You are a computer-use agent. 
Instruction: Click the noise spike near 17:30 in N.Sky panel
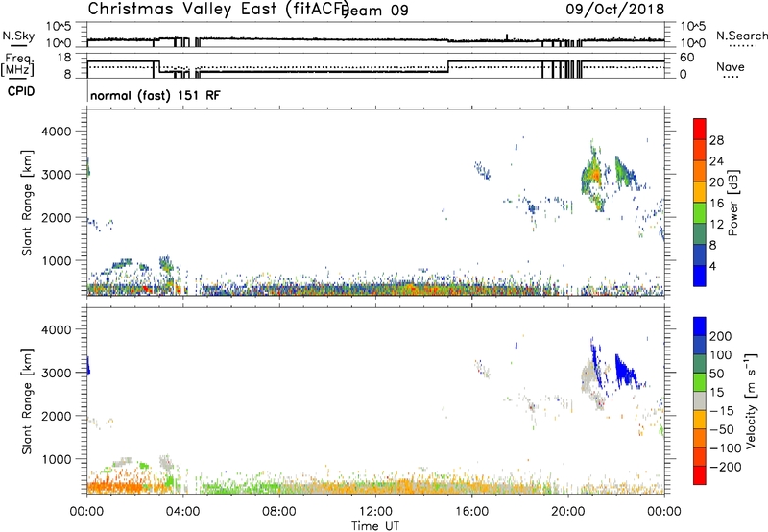pos(507,36)
